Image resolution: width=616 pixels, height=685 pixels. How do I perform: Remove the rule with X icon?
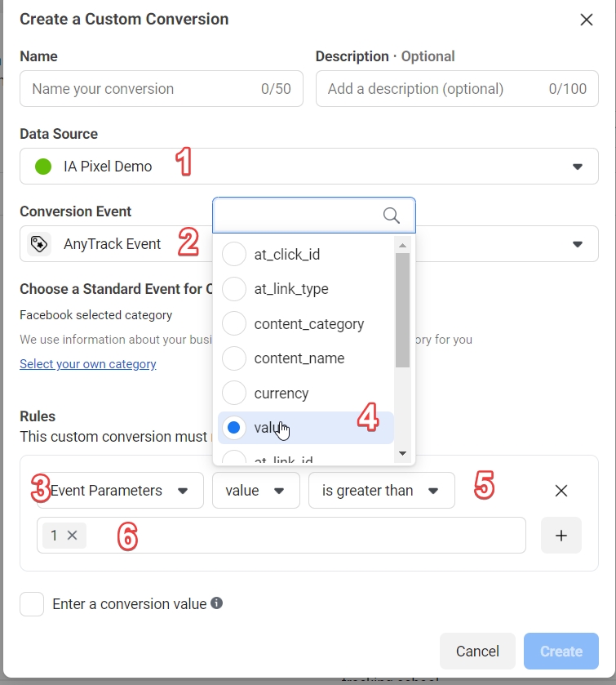click(x=561, y=491)
